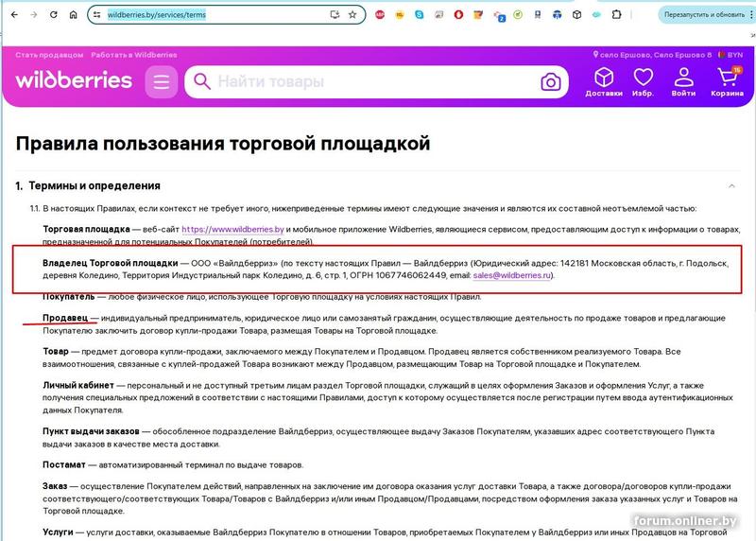Open Работать в Wildberries link
756x541 pixels.
134,55
